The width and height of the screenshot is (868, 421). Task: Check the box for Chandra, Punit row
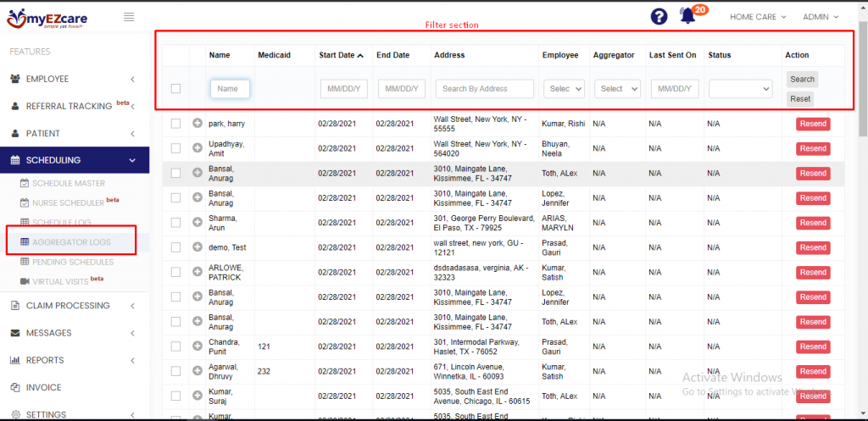point(175,346)
